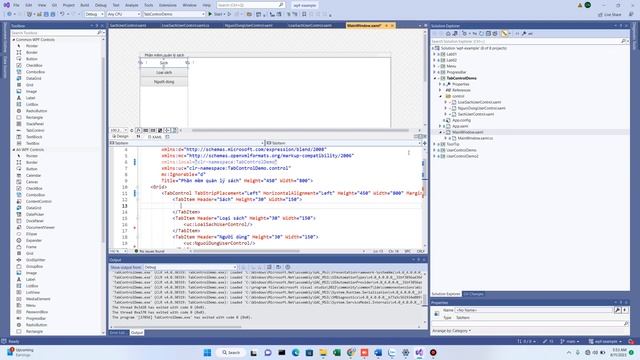The width and height of the screenshot is (640, 360).
Task: Open the Build menu
Action: click(x=84, y=5)
